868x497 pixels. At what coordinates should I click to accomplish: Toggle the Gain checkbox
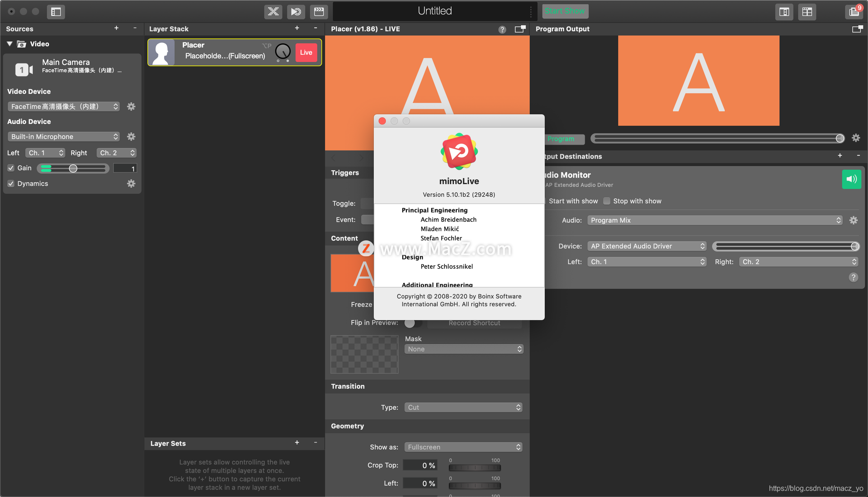[11, 168]
